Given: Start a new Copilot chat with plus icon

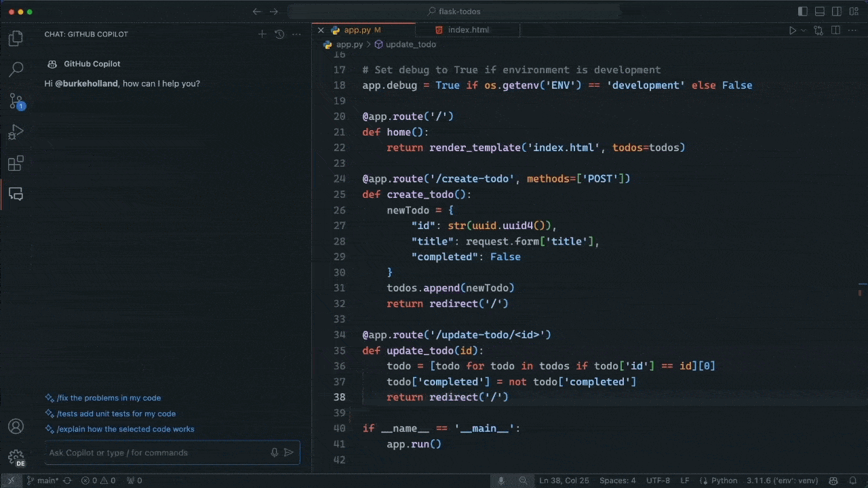Looking at the screenshot, I should 262,34.
